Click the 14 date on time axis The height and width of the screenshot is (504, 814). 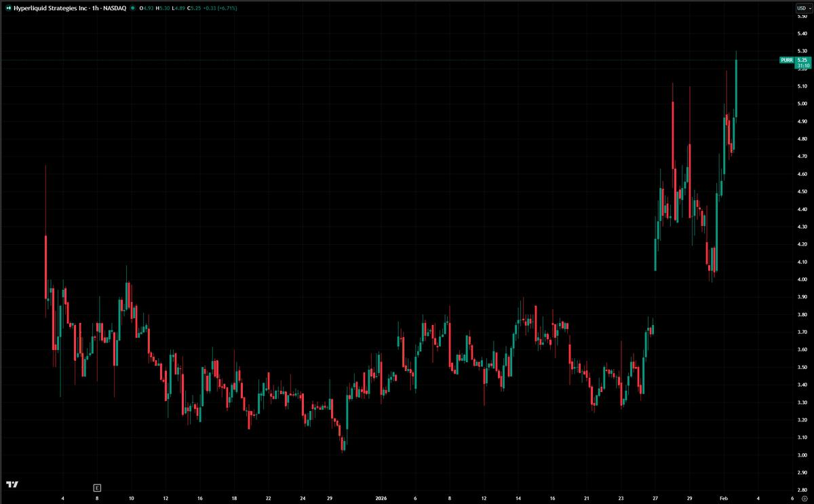click(518, 497)
